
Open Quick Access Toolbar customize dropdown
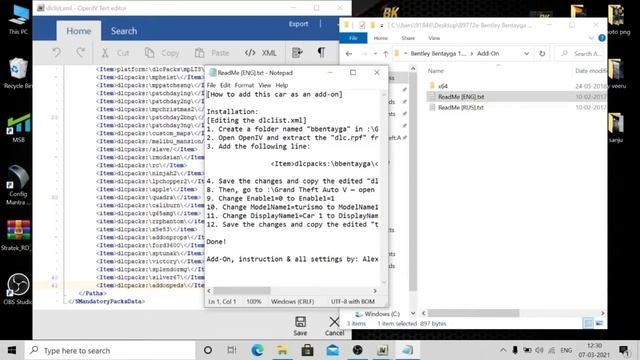coord(382,25)
